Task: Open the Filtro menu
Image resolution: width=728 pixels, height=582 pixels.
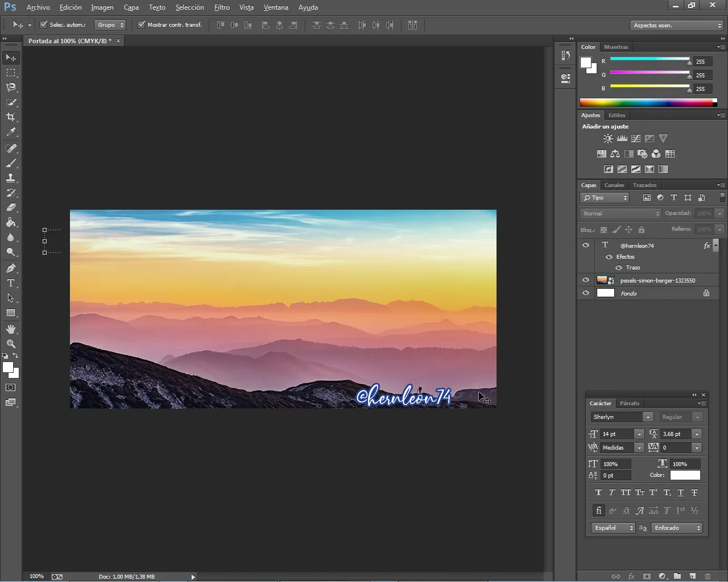Action: pyautogui.click(x=222, y=7)
